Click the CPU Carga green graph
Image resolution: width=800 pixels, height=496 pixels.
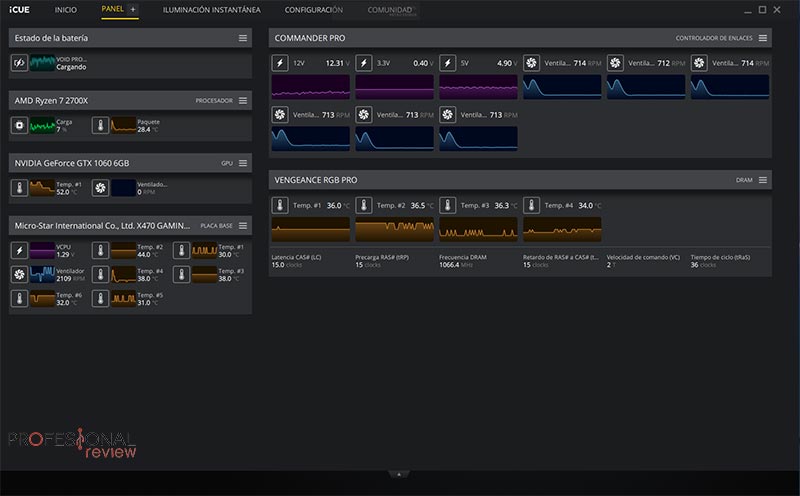pyautogui.click(x=42, y=125)
